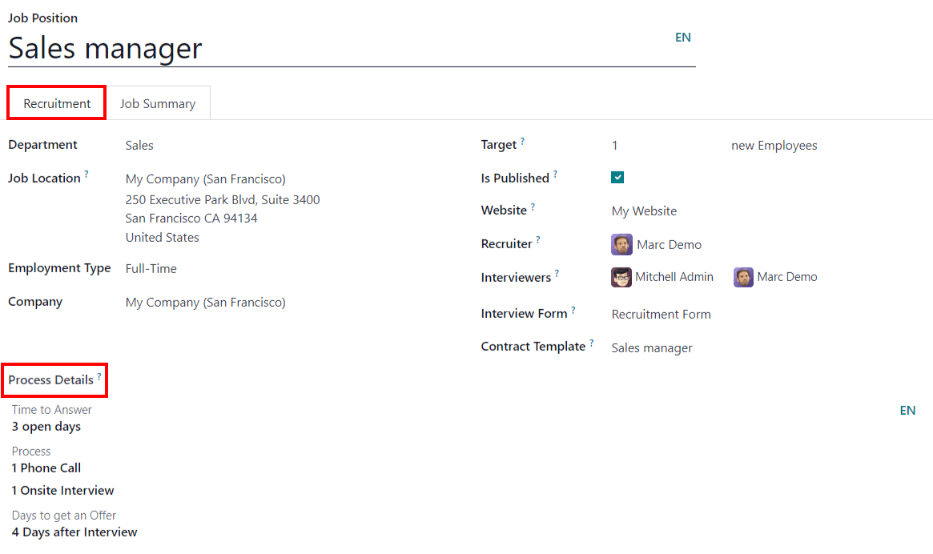Screen dimensions: 933x554
Task: Click Marc Demo's avatar in Interviewers
Action: (743, 277)
